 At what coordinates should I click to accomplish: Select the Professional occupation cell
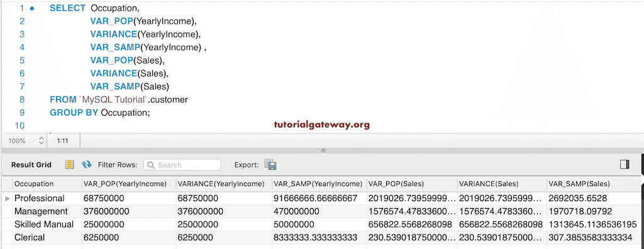pos(47,199)
